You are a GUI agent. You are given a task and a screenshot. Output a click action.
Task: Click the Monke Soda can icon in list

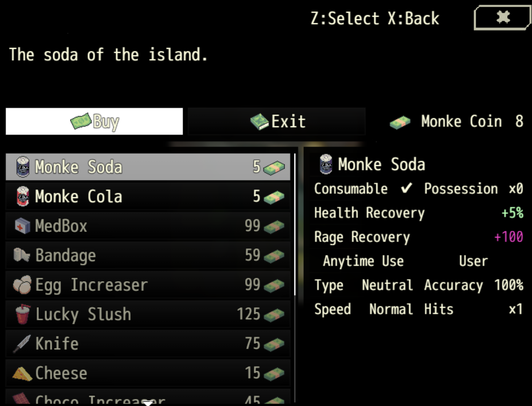(23, 166)
